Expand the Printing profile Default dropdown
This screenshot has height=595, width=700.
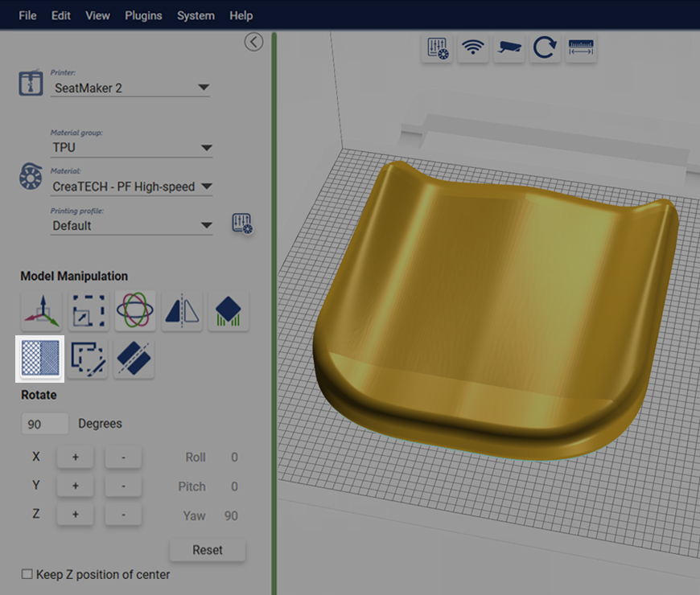(x=131, y=225)
